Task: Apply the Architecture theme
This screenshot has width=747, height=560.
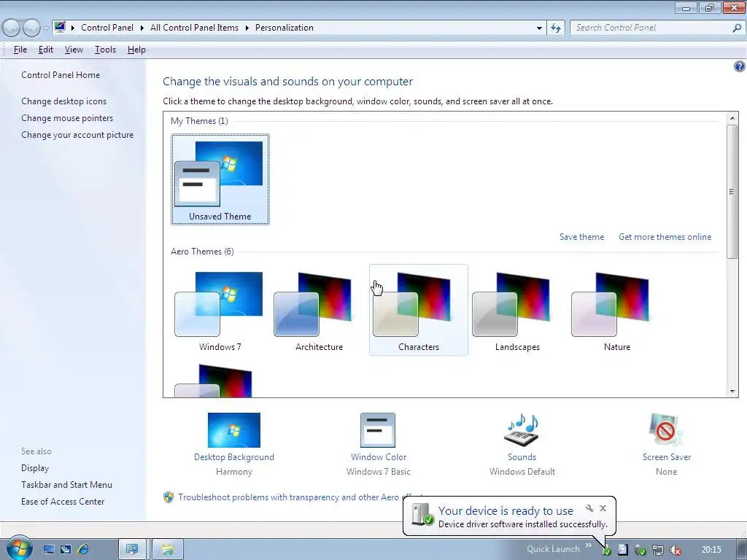Action: click(x=320, y=310)
